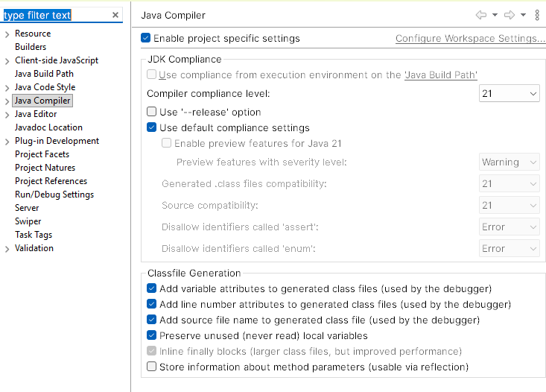Select Project Facets in the tree
The image size is (546, 392).
[42, 154]
